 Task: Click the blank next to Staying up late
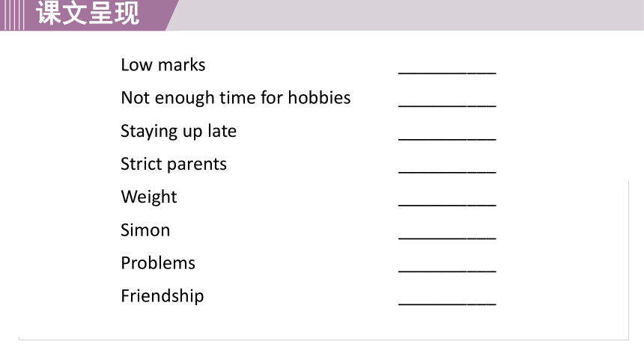coord(447,134)
